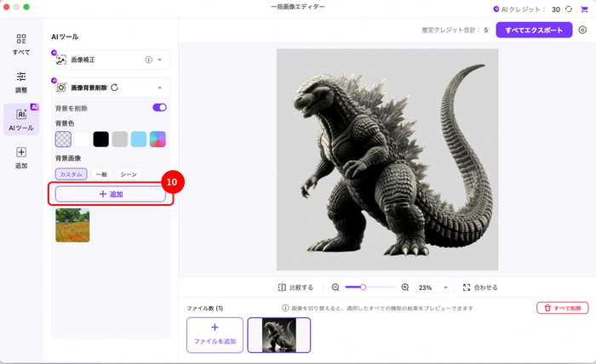Click the zoom slider handle
596x364 pixels.
(x=363, y=287)
